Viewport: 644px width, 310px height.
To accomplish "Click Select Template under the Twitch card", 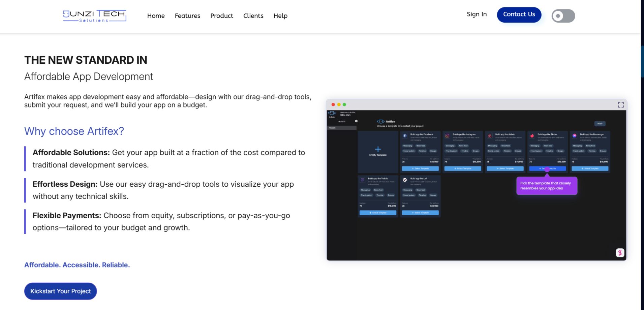I will [x=378, y=213].
